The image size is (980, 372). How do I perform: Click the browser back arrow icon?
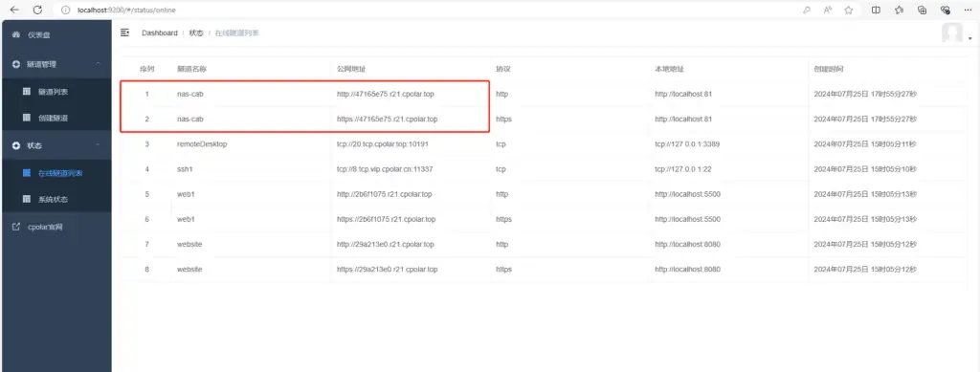[14, 10]
